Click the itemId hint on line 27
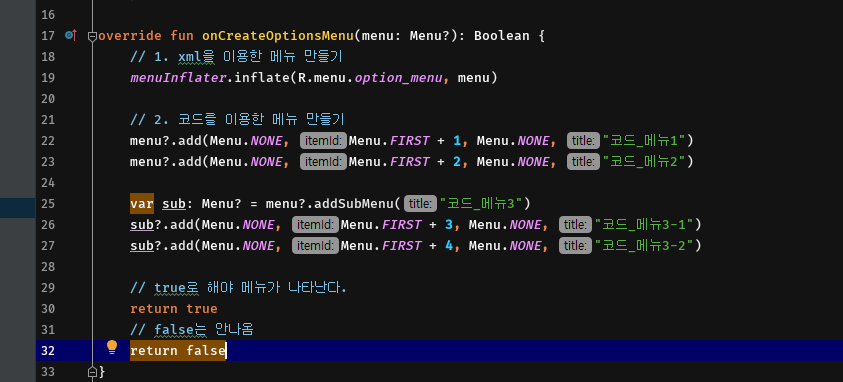The image size is (843, 382). (315, 246)
